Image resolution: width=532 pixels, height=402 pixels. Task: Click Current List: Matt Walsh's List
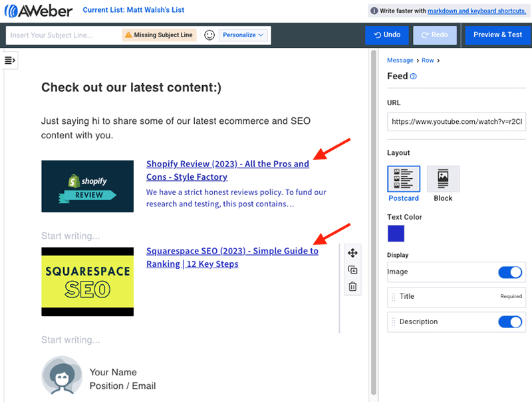[x=134, y=10]
